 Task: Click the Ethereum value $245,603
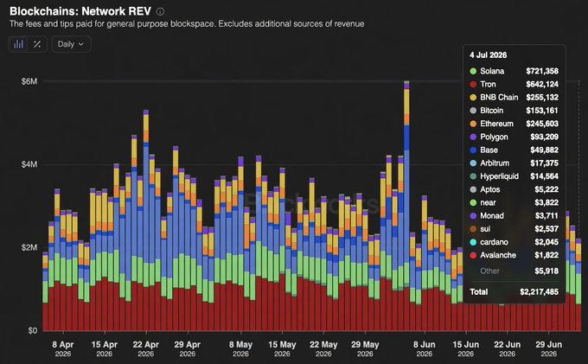542,124
